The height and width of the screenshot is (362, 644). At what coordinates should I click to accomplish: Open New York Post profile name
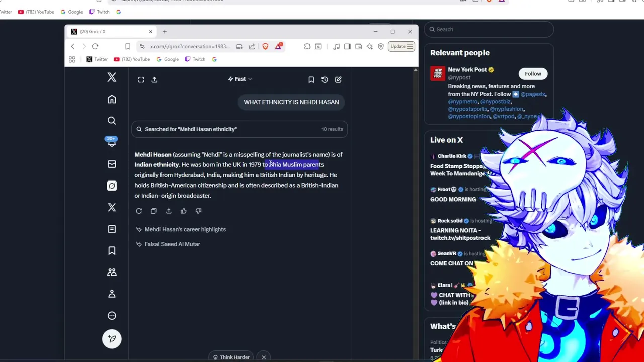[x=467, y=70]
